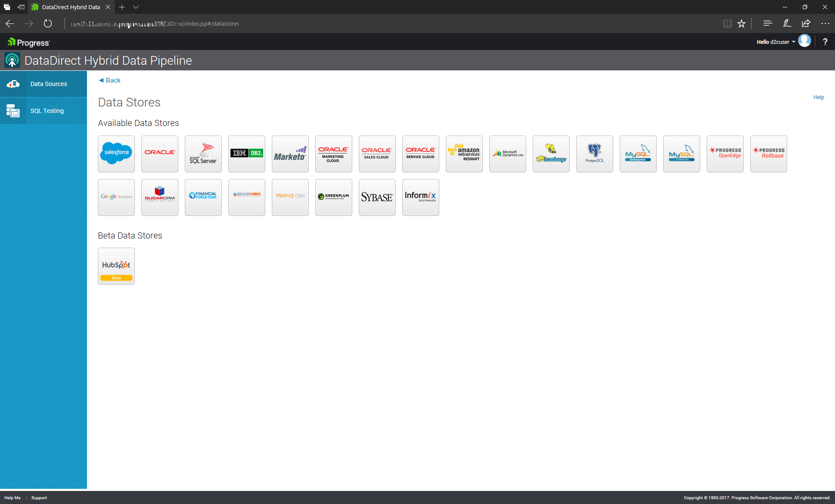
Task: Pick the IBM DB2 data store
Action: click(247, 154)
